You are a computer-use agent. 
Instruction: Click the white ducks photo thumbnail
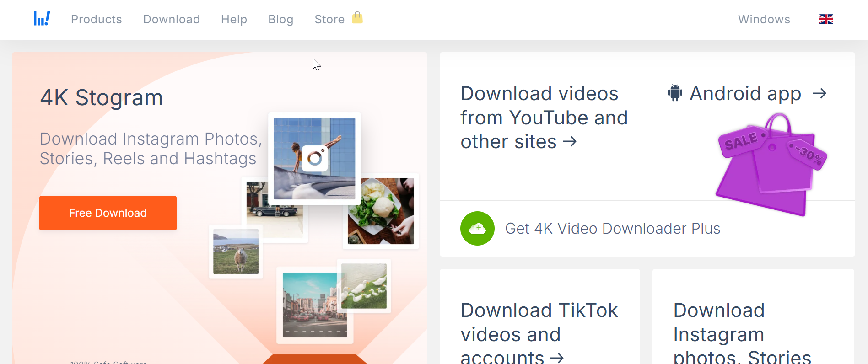click(x=364, y=286)
